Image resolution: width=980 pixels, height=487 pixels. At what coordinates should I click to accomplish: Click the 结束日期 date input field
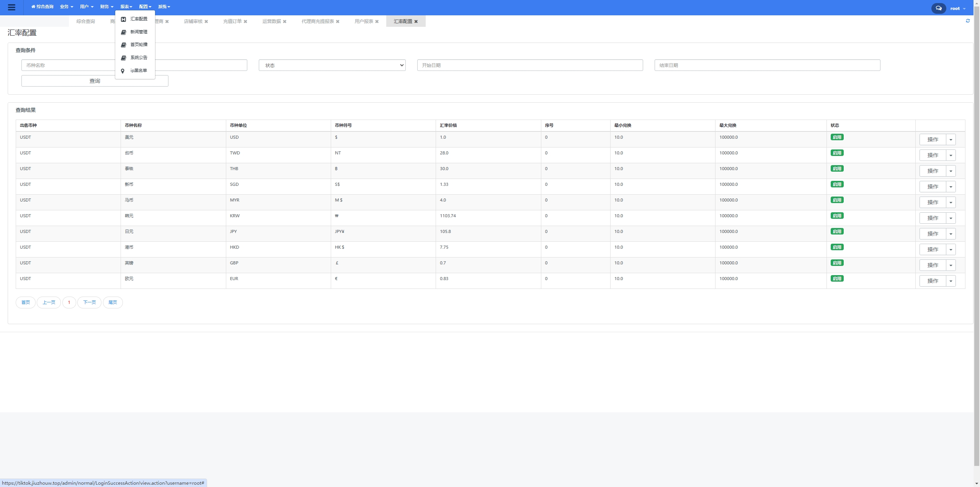(x=767, y=65)
